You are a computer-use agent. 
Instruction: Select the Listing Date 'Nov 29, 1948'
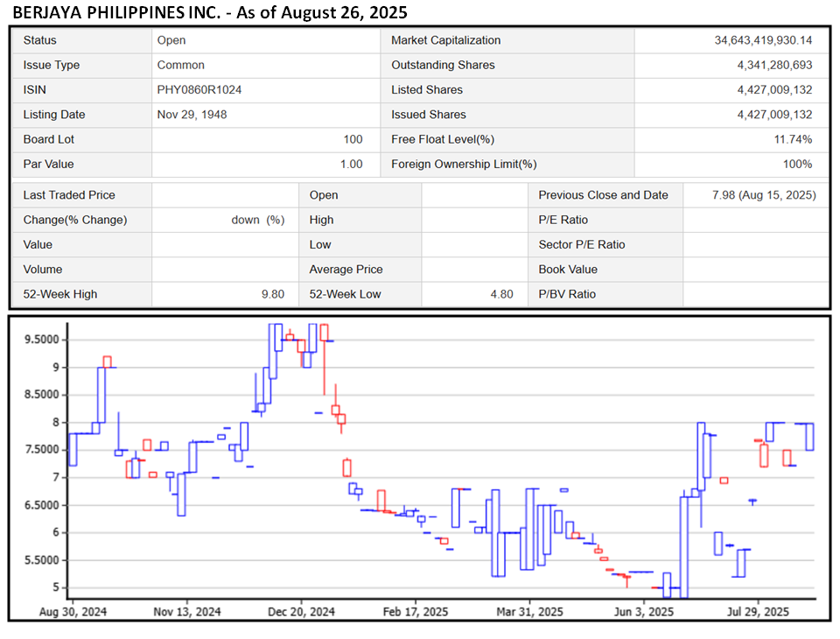[x=192, y=114]
